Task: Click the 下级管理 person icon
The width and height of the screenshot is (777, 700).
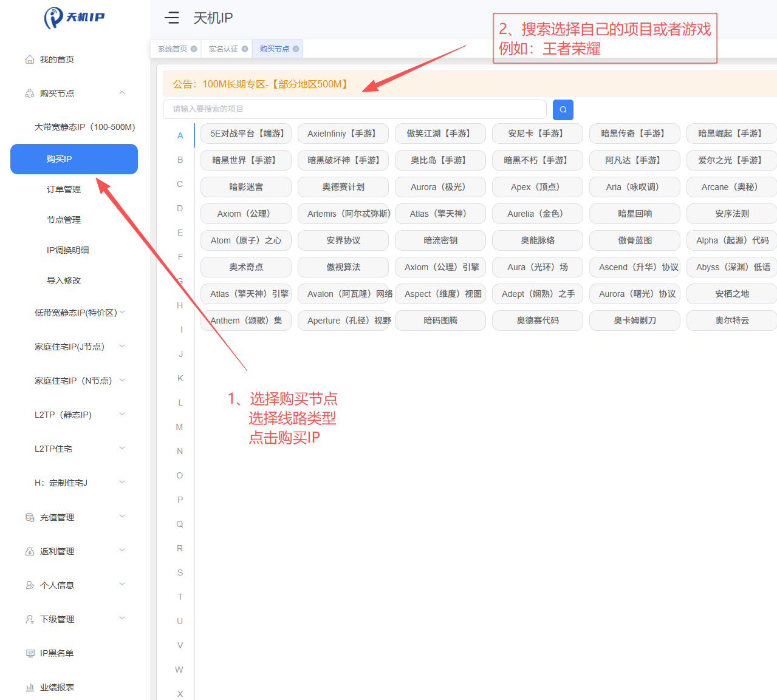Action: click(x=30, y=619)
